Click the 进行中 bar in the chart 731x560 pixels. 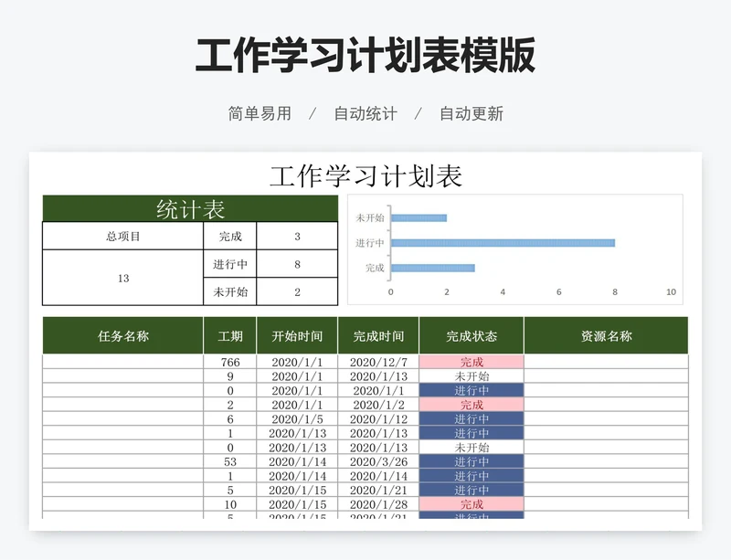coord(503,243)
